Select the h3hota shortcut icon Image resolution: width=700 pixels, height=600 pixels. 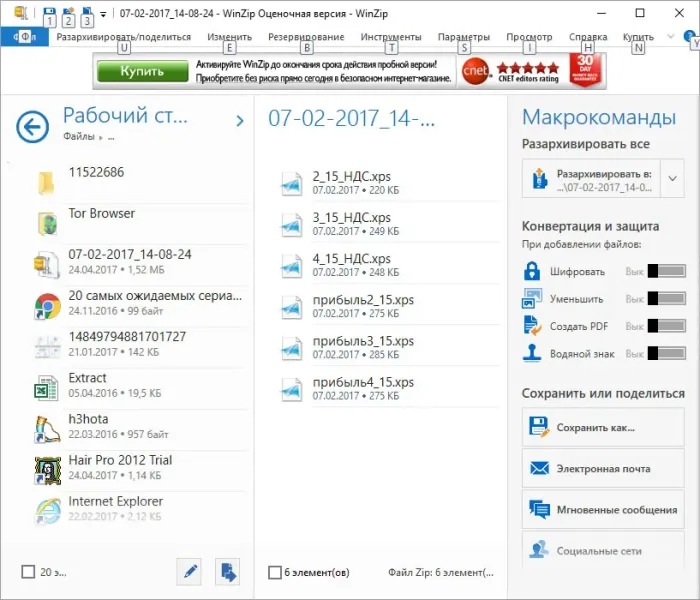pyautogui.click(x=47, y=429)
